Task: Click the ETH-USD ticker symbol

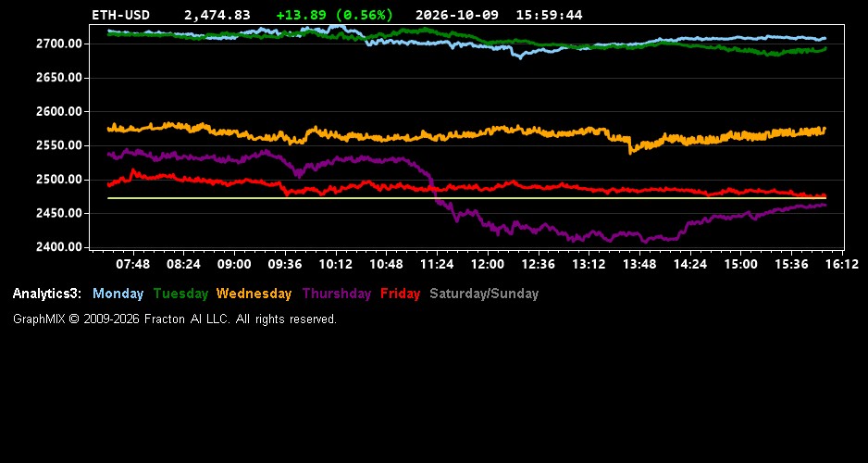Action: click(x=120, y=15)
